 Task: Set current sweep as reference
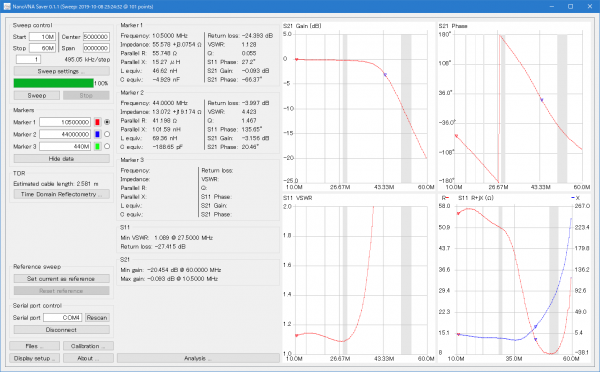(x=62, y=279)
